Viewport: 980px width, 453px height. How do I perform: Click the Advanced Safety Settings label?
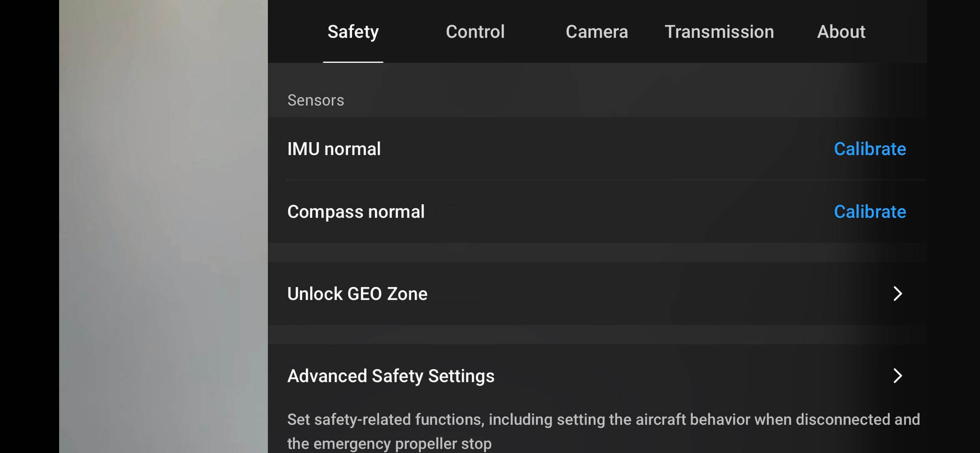tap(391, 376)
